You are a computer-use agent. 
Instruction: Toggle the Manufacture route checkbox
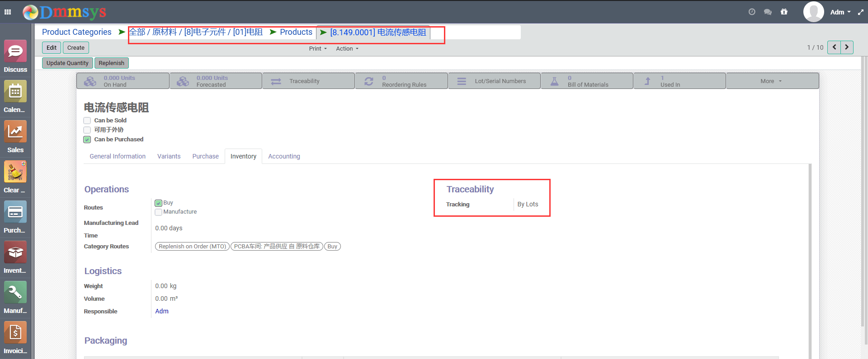coord(159,212)
